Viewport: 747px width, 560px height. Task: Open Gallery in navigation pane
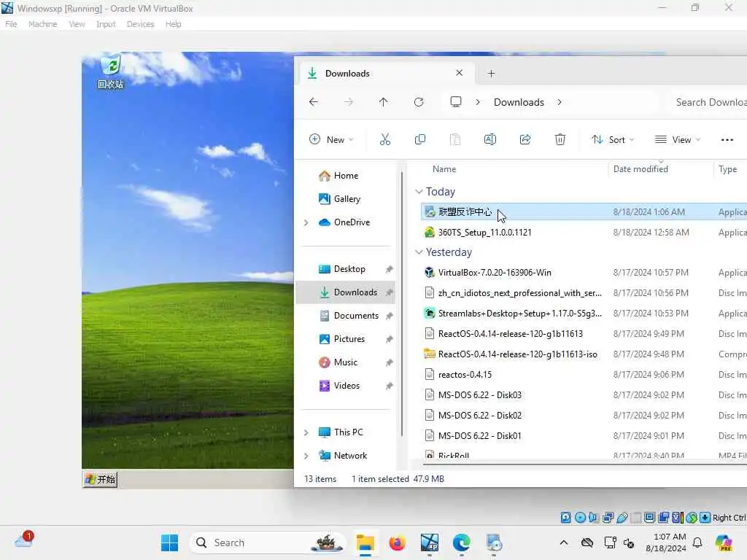347,199
